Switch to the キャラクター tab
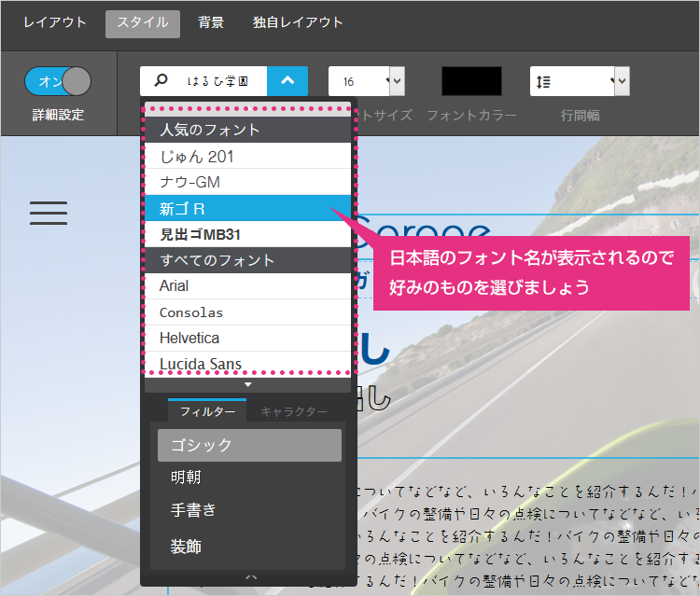This screenshot has width=700, height=596. 294,411
